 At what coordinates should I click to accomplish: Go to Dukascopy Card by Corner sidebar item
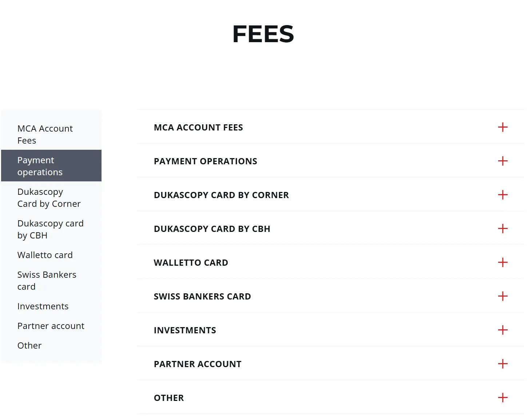pyautogui.click(x=49, y=198)
